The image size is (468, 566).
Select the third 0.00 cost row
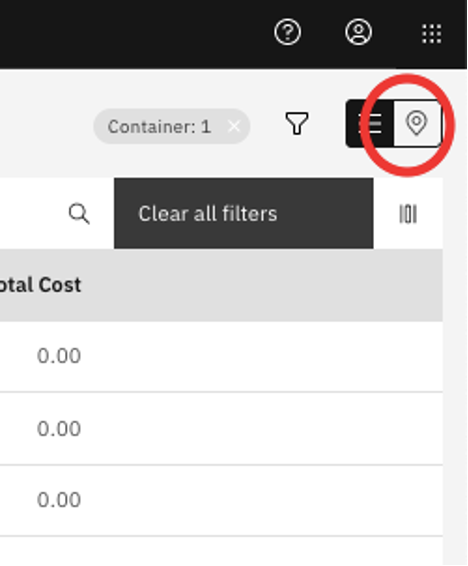click(x=221, y=500)
